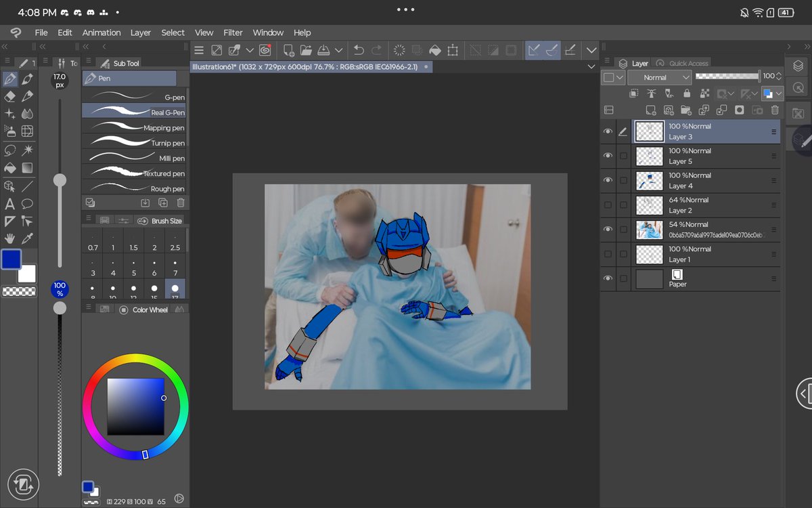
Task: Select the Lasso selection tool
Action: pyautogui.click(x=10, y=150)
